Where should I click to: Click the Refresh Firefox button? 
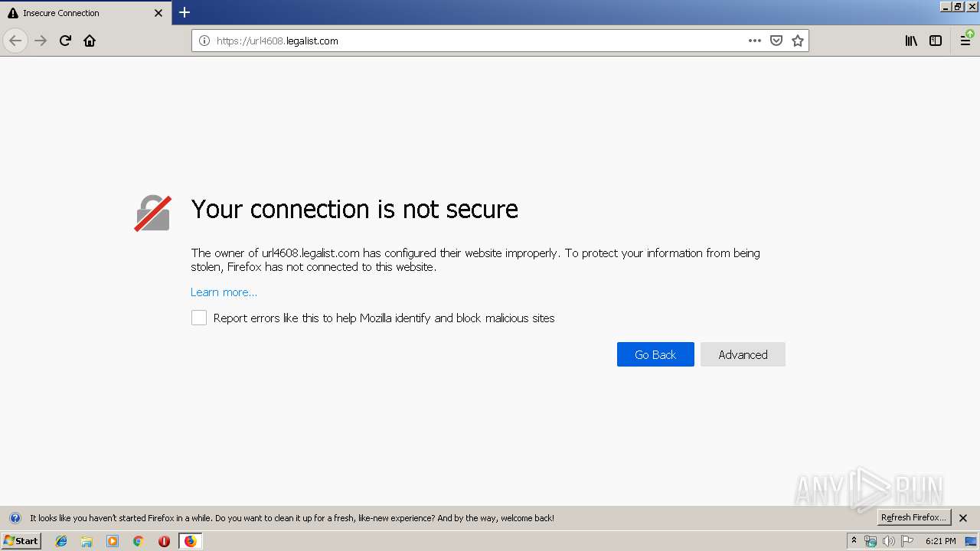tap(913, 517)
